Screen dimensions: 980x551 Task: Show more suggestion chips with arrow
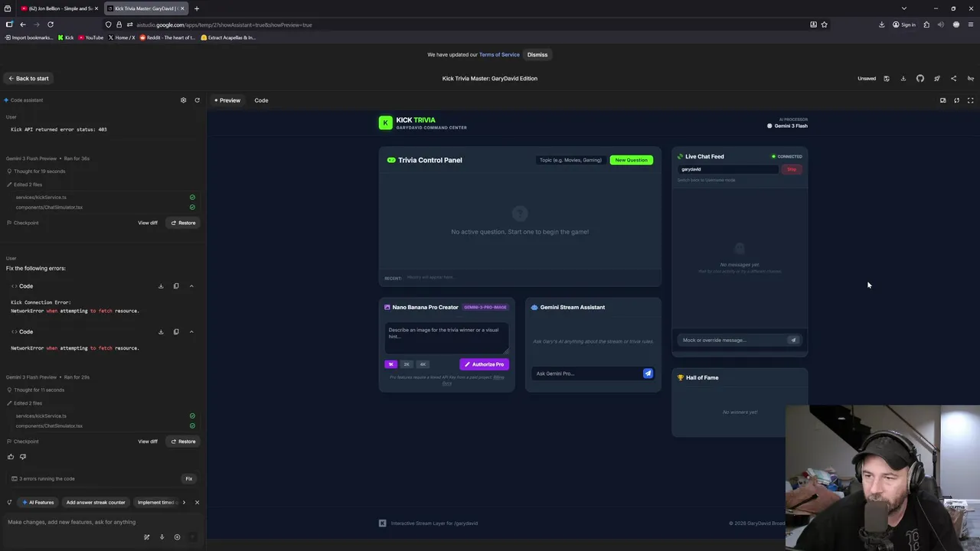[184, 503]
